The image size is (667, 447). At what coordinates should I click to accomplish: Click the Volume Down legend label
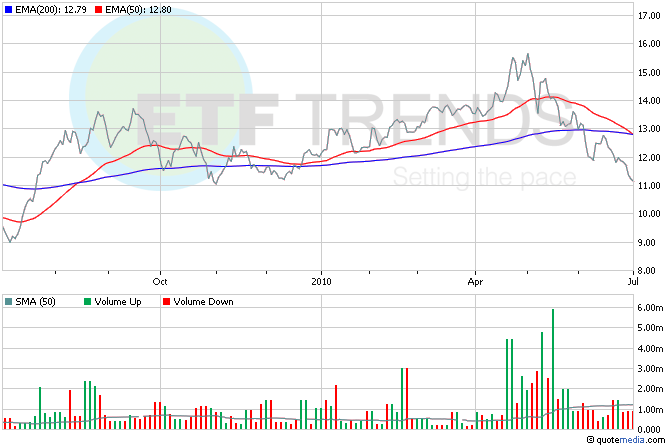[203, 302]
